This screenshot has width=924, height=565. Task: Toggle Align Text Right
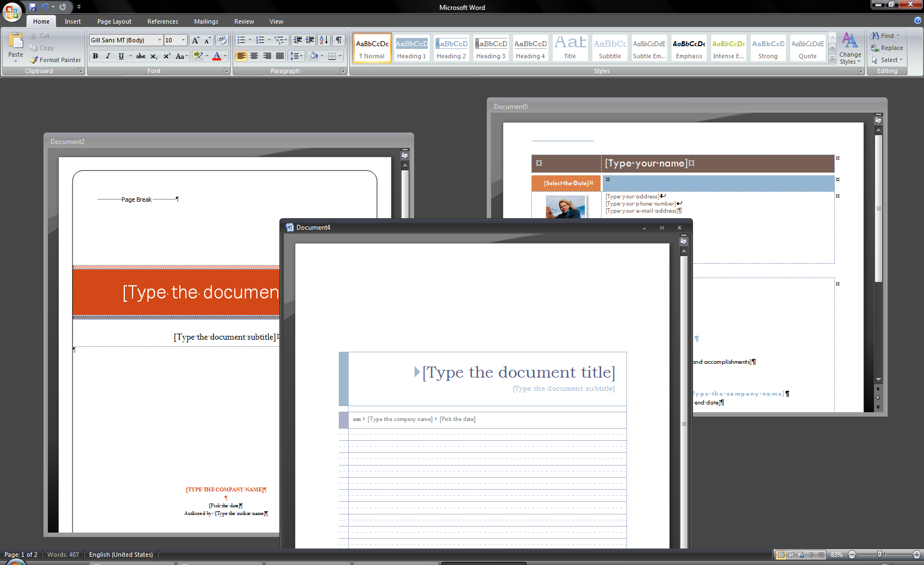267,56
